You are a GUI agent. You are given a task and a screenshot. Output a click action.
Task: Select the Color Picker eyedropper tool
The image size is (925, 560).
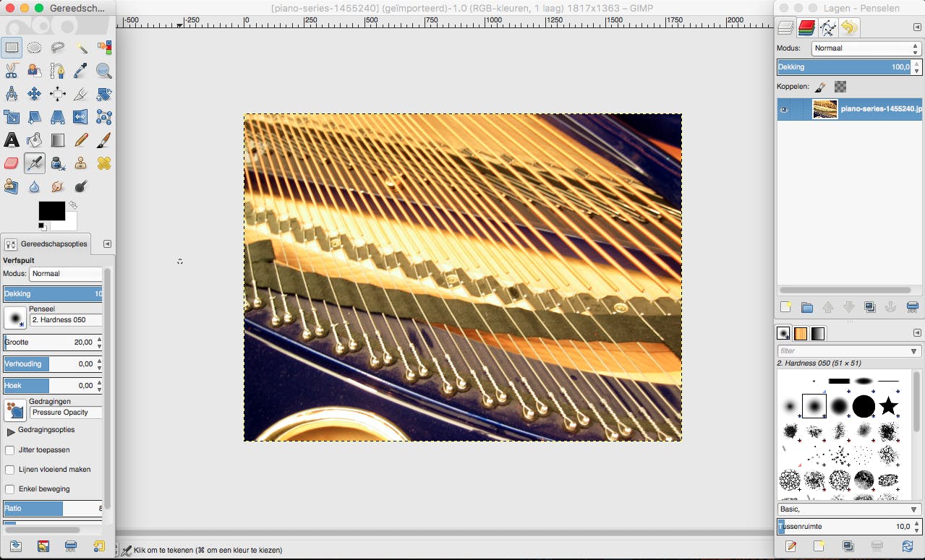click(81, 71)
